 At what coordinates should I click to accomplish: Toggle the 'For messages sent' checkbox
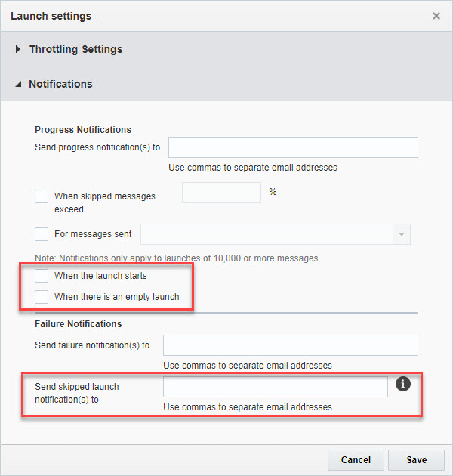click(42, 234)
